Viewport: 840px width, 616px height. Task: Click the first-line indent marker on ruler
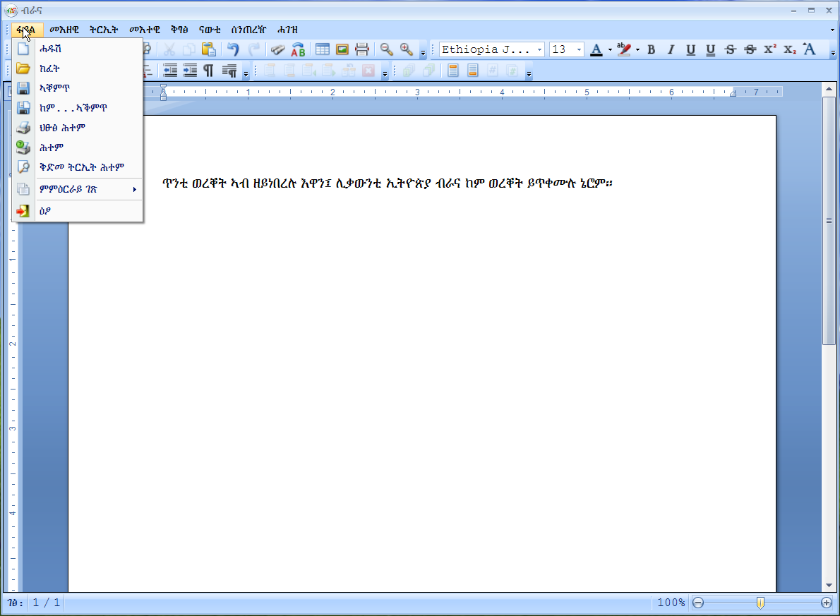pyautogui.click(x=163, y=87)
